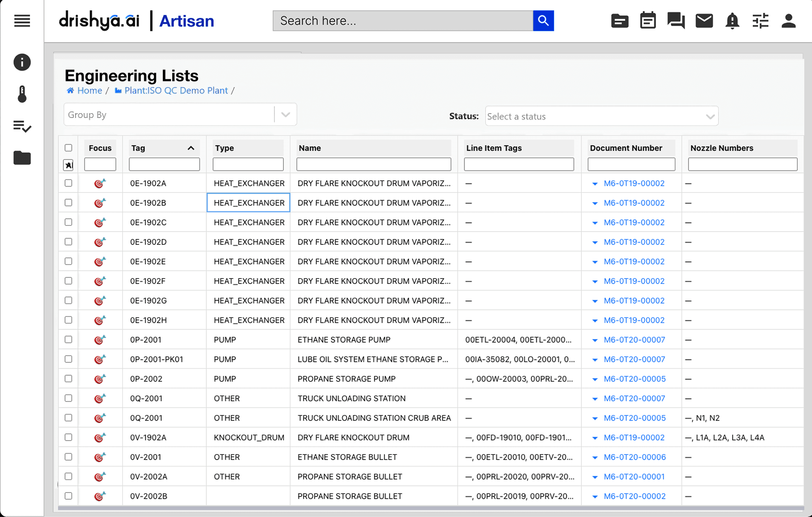Open document M6-0T20-00001 link
The width and height of the screenshot is (812, 517).
coord(634,476)
